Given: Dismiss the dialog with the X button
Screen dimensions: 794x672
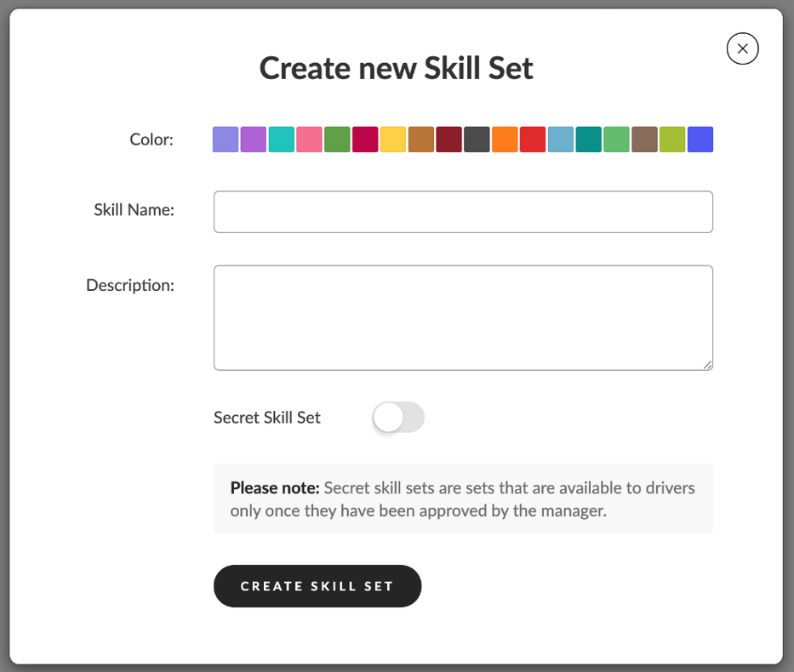Looking at the screenshot, I should (742, 48).
